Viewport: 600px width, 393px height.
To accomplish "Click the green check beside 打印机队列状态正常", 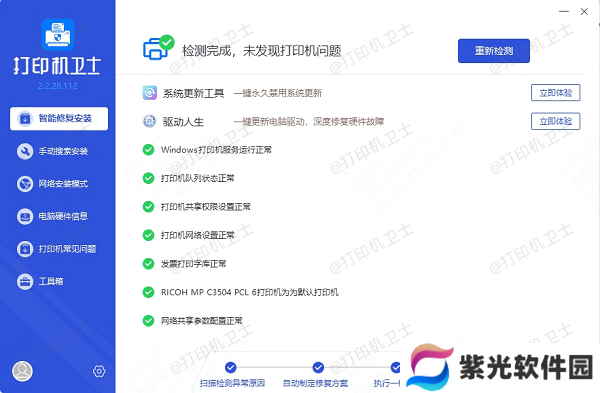I will pos(148,178).
